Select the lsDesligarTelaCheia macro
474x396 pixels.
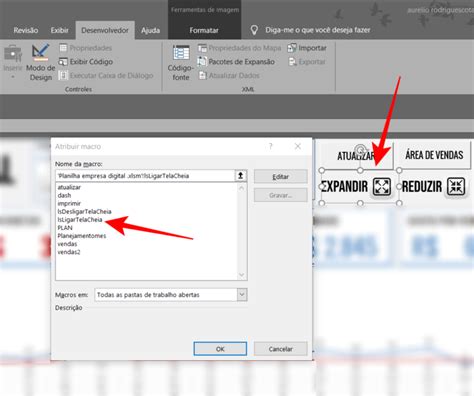click(x=84, y=212)
